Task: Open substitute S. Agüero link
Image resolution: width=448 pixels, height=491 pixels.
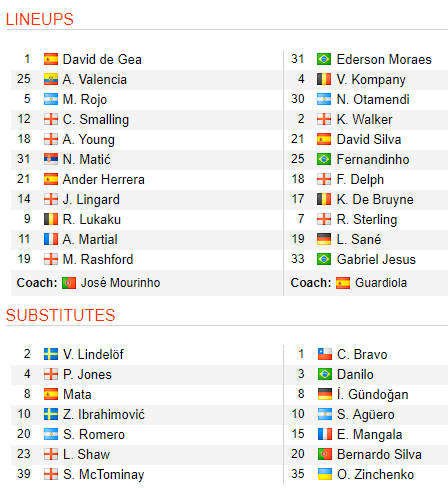Action: [366, 414]
